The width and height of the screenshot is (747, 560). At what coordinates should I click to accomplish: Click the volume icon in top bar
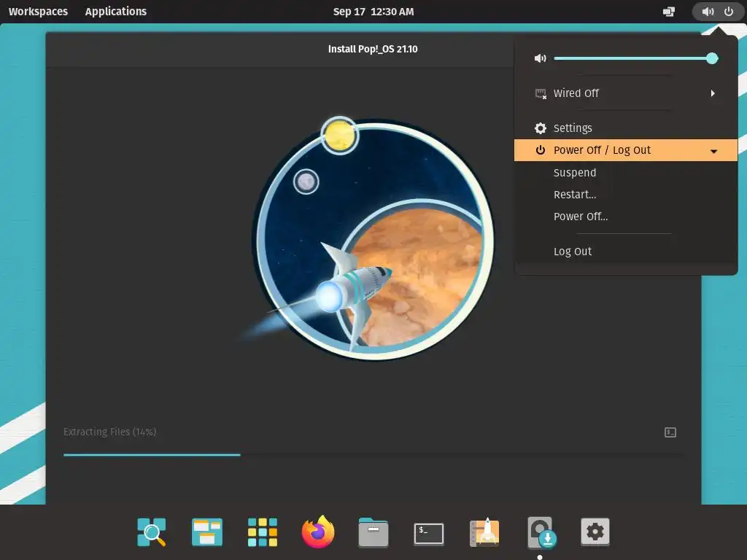(708, 12)
